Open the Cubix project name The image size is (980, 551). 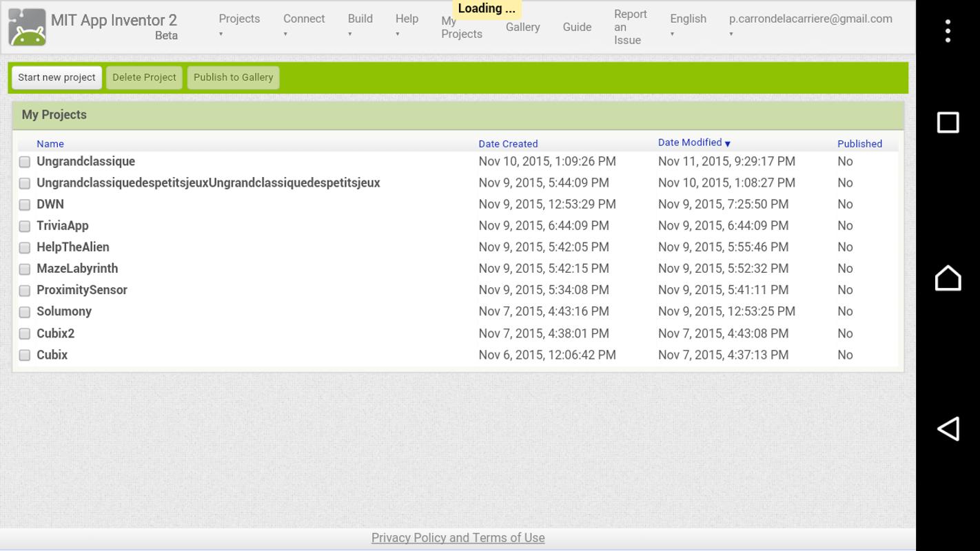pyautogui.click(x=52, y=355)
